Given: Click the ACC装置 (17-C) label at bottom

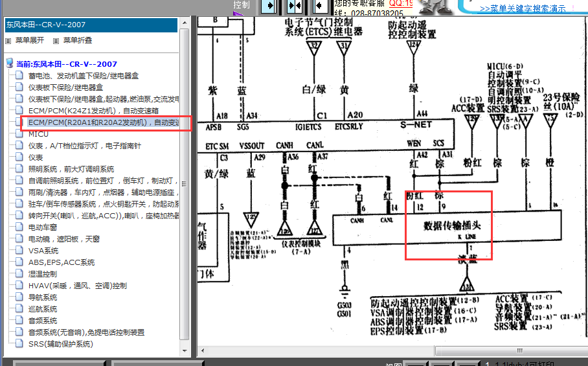Looking at the screenshot, I should 523,298.
